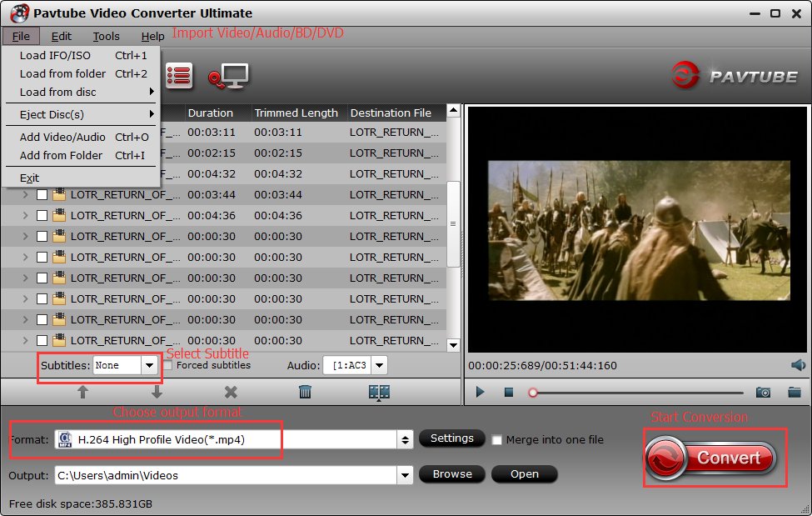
Task: Expand the last visible title row
Action: click(25, 341)
